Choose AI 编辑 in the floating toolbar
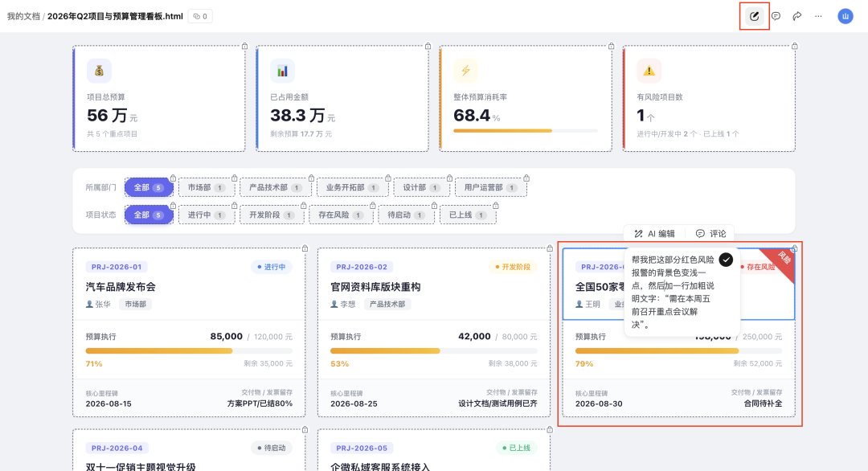The height and width of the screenshot is (471, 868). [654, 234]
